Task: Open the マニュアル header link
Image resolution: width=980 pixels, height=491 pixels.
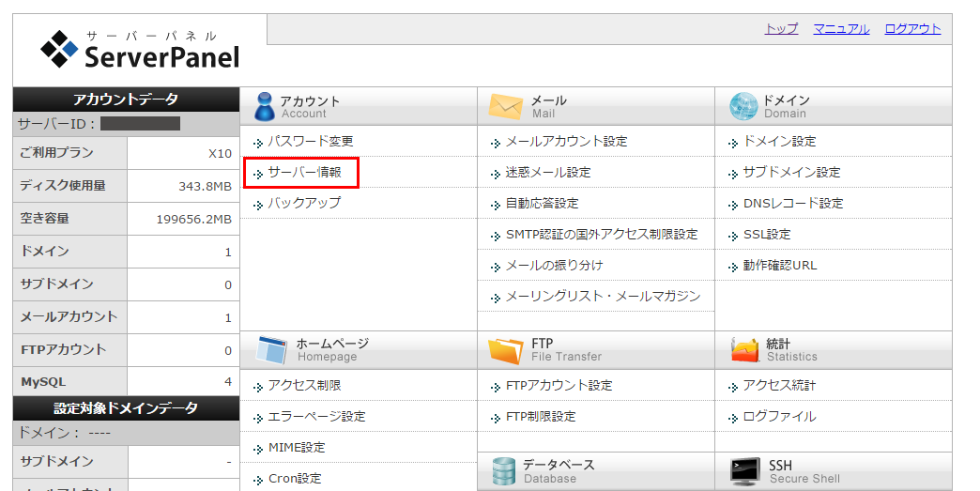Action: [x=841, y=29]
